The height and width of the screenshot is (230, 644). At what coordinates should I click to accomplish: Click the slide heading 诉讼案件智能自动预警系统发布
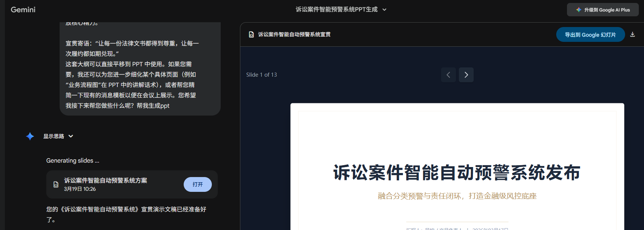457,173
